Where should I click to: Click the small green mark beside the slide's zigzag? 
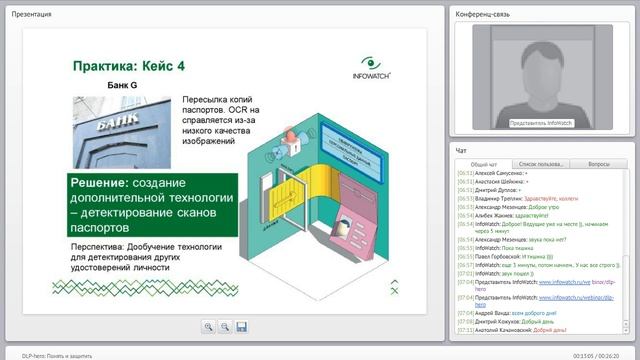click(394, 287)
